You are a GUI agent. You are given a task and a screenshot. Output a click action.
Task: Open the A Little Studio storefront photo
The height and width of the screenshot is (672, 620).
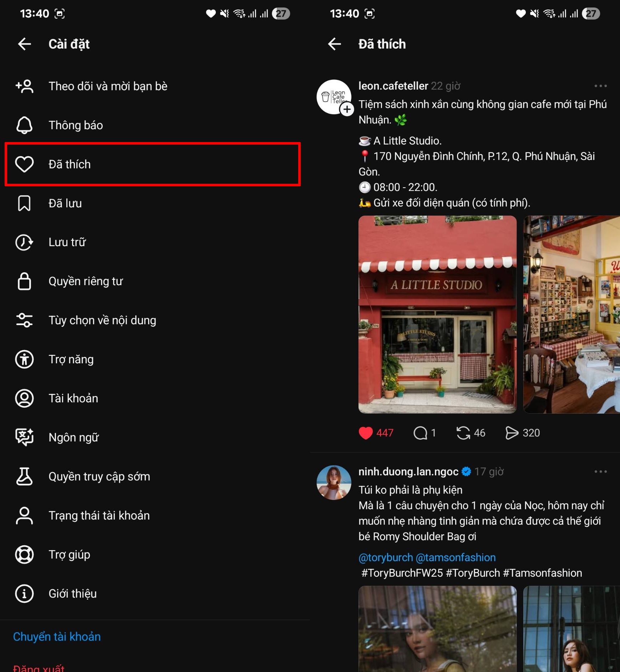pos(437,314)
